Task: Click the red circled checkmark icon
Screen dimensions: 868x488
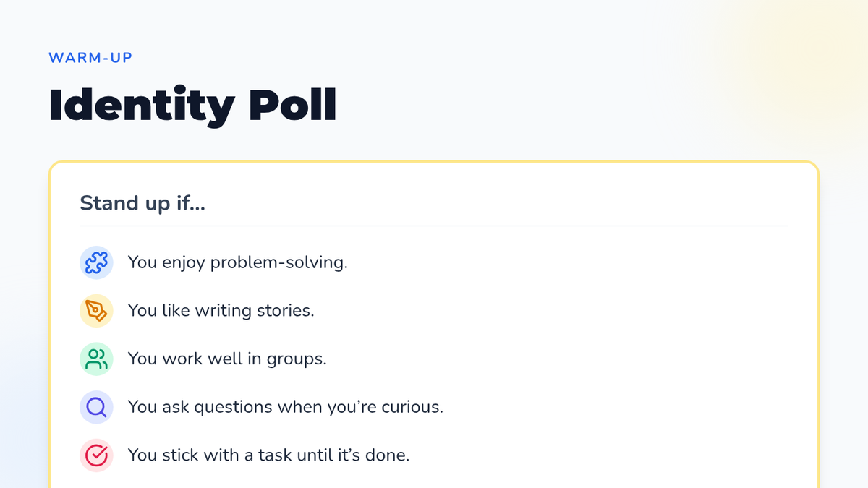Action: (96, 455)
